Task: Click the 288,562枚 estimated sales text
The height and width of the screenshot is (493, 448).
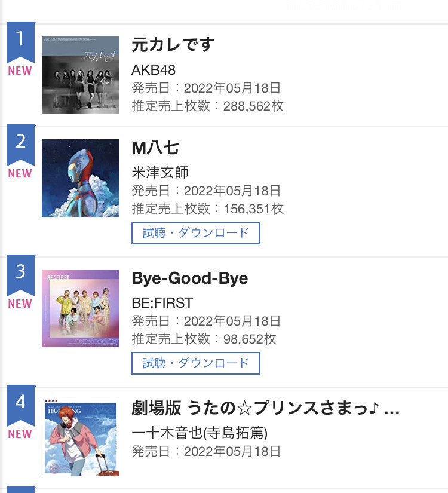Action: tap(253, 106)
